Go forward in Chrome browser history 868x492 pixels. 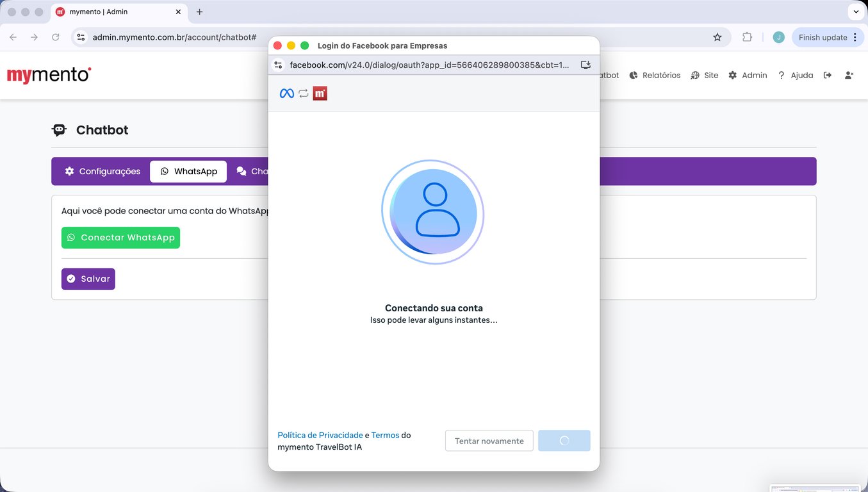pyautogui.click(x=34, y=37)
